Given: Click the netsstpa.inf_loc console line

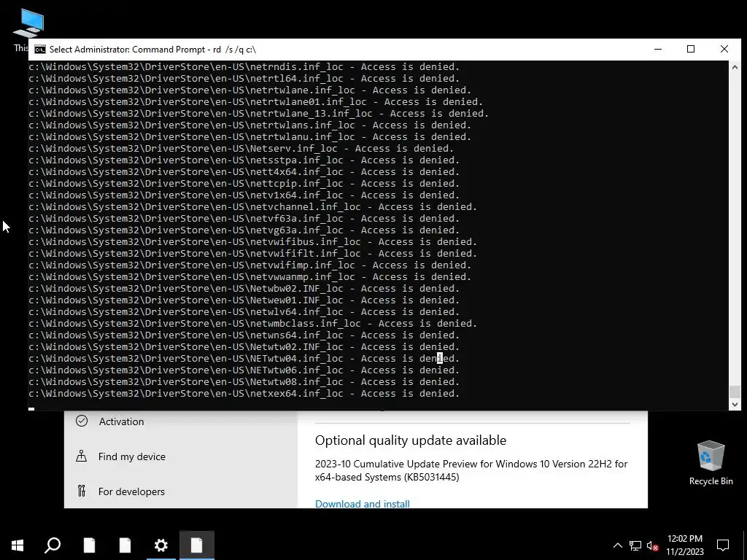Looking at the screenshot, I should tap(244, 160).
